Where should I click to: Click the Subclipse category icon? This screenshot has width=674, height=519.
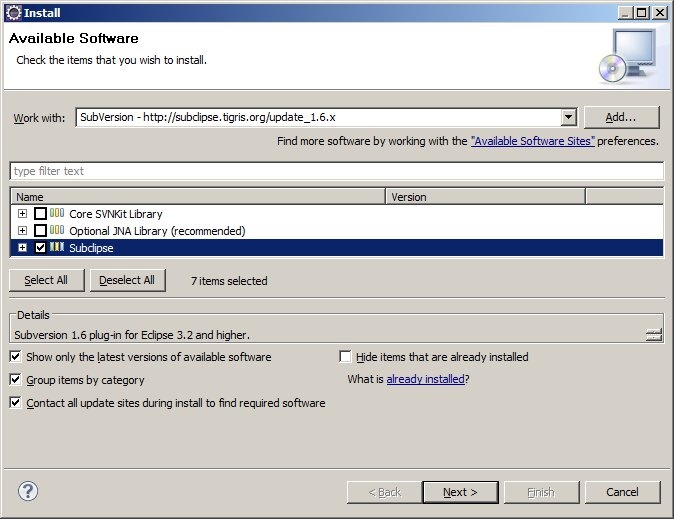click(57, 248)
